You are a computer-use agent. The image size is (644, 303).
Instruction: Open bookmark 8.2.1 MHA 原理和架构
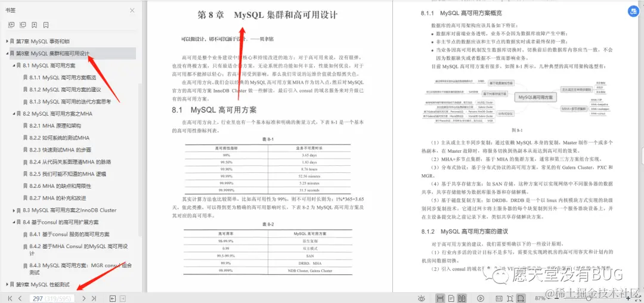point(55,126)
